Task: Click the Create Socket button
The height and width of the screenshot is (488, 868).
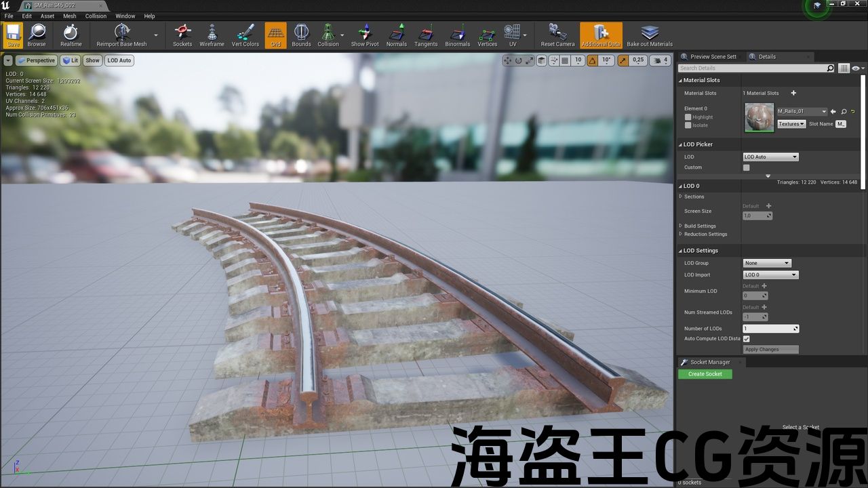Action: [705, 374]
